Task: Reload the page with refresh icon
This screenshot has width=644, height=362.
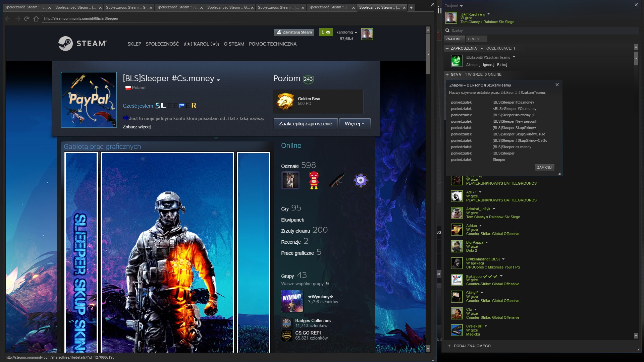Action: tap(27, 19)
